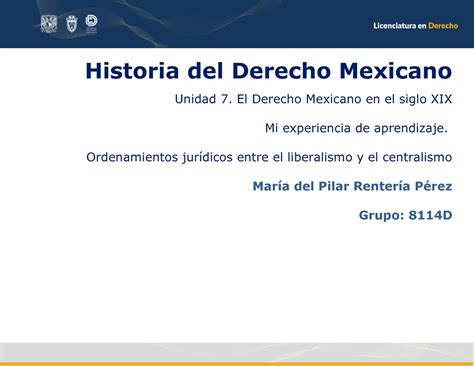The width and height of the screenshot is (474, 366).
Task: Click 'Ordenamientos jurídicos entre el liberalismo y el centralismo'
Action: click(x=269, y=157)
